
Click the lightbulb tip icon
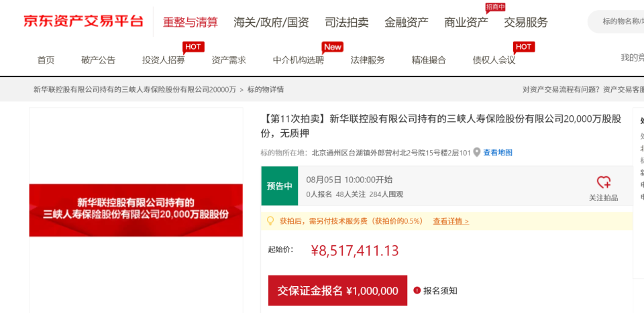point(270,221)
